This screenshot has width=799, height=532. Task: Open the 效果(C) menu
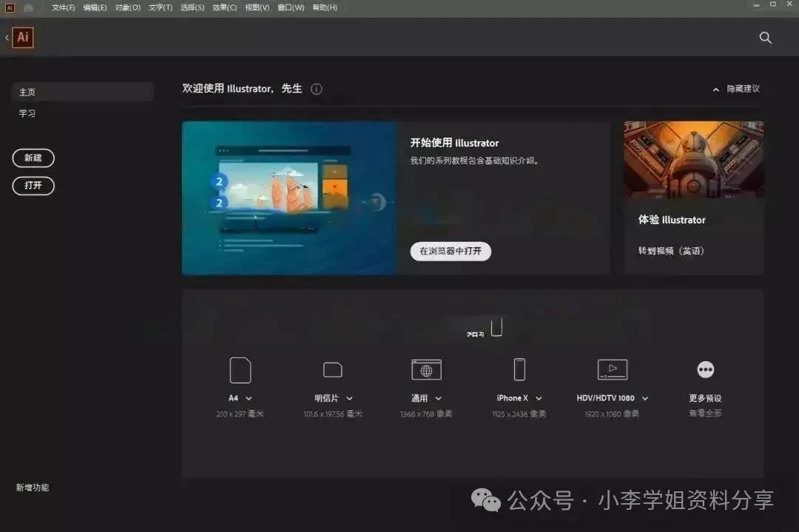pos(225,7)
